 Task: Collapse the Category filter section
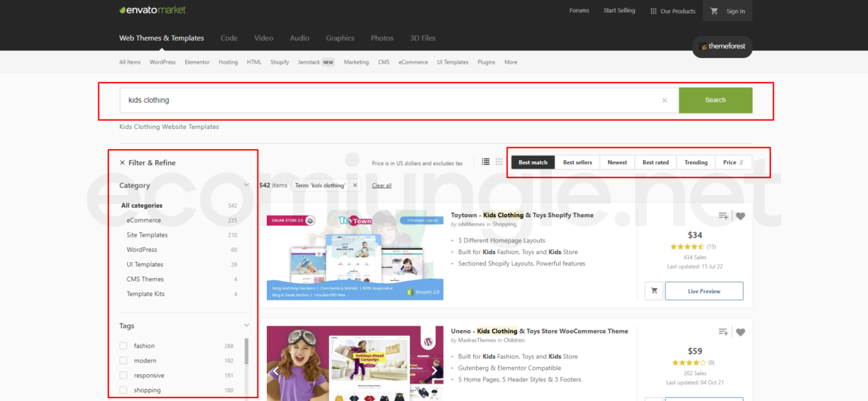coord(247,185)
